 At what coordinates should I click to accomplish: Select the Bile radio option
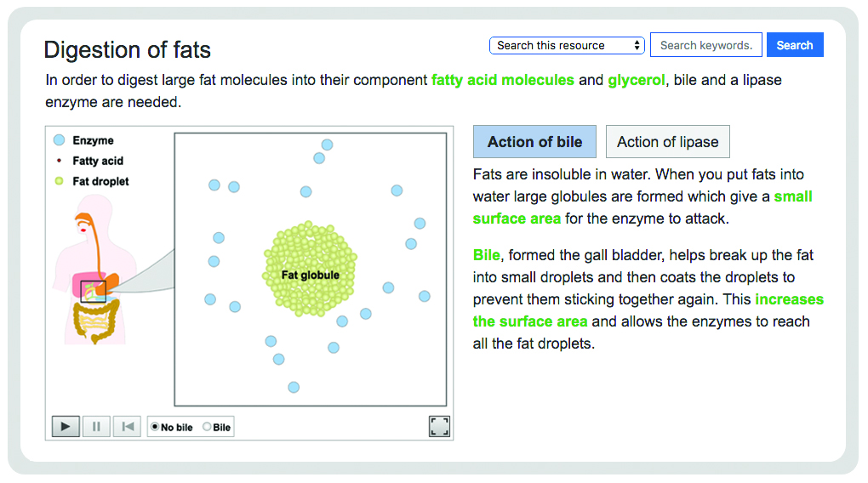pos(207,427)
